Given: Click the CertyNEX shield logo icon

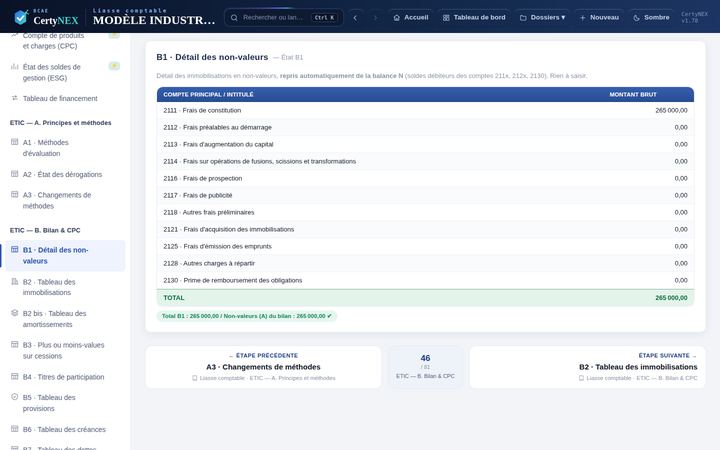Looking at the screenshot, I should pyautogui.click(x=21, y=17).
